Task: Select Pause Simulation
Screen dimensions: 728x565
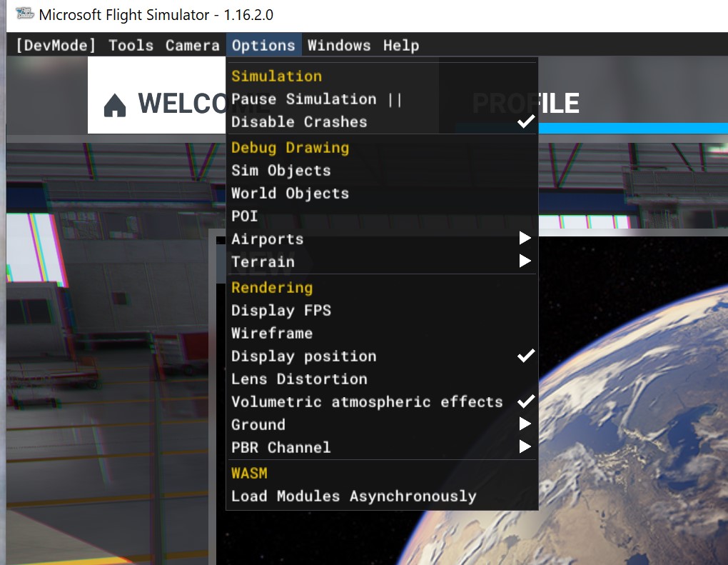Action: 303,99
